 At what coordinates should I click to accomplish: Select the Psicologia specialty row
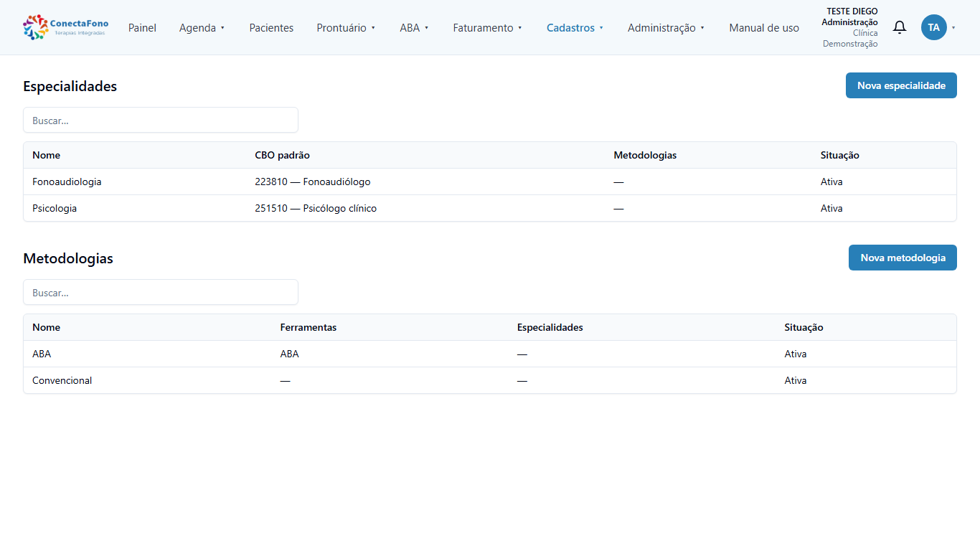pos(490,208)
